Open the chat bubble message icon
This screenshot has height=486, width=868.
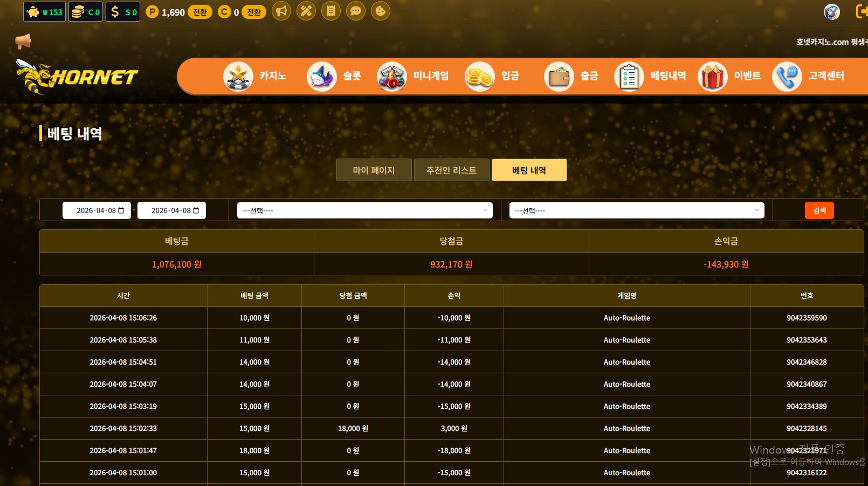(x=356, y=11)
